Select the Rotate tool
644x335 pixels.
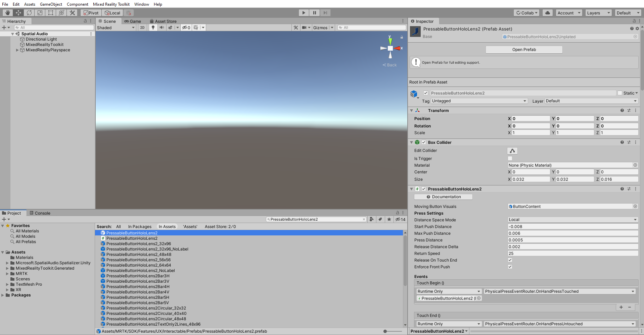(x=29, y=13)
